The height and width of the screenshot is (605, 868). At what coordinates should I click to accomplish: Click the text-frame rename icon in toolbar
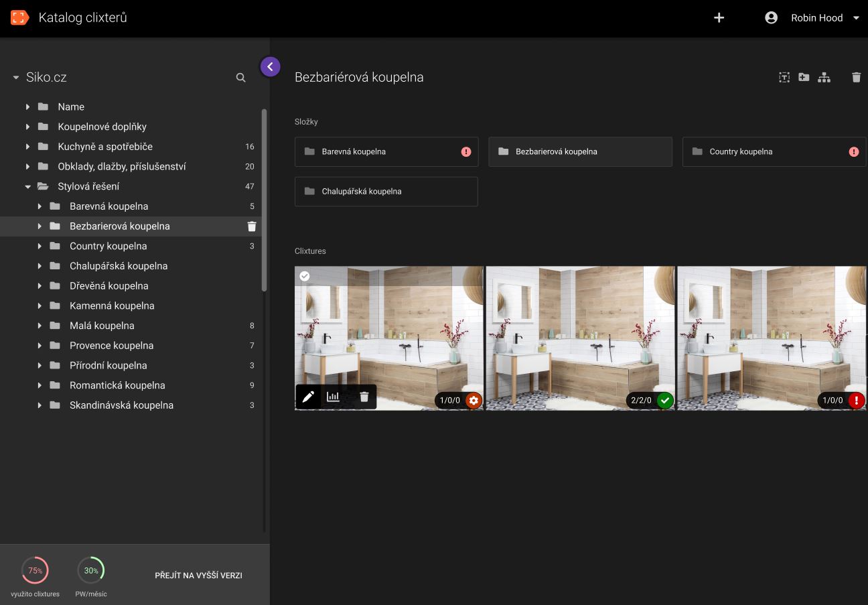tap(784, 77)
